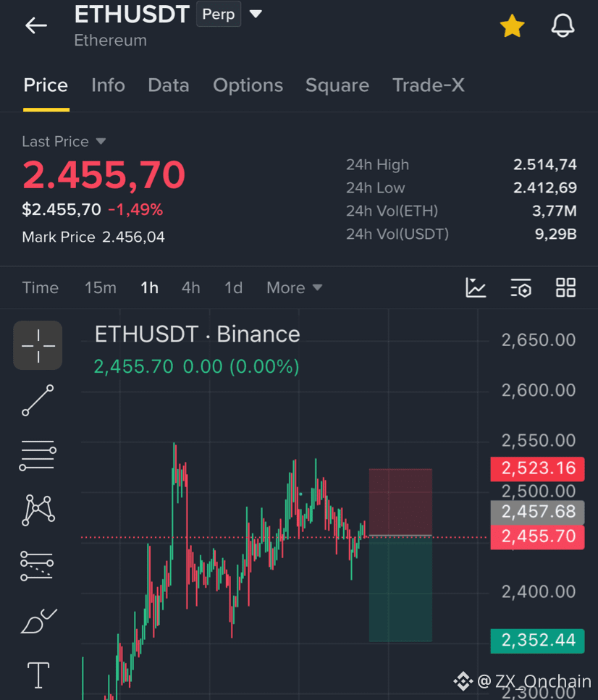Switch to the Info tab

coord(108,85)
